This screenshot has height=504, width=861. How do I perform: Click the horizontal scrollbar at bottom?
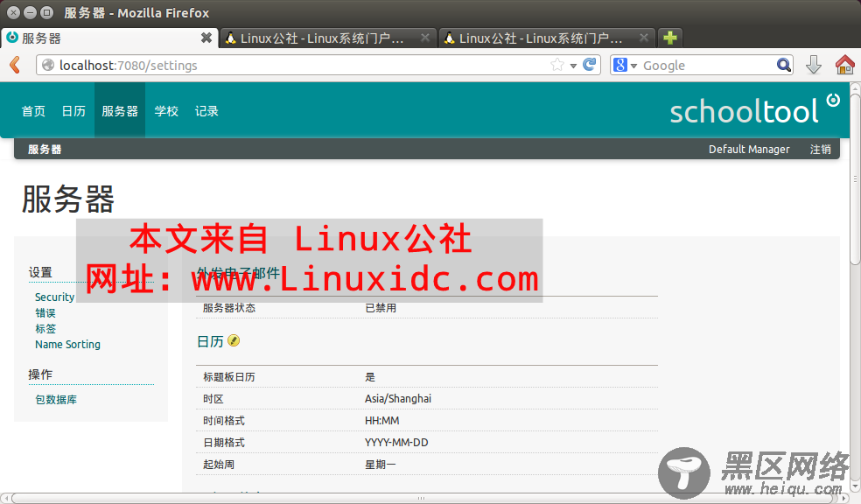tap(422, 498)
